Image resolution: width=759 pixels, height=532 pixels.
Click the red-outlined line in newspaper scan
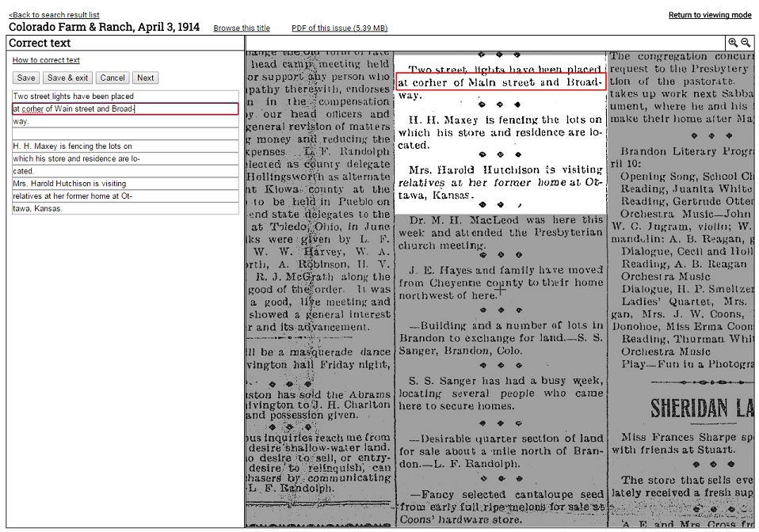(x=501, y=82)
